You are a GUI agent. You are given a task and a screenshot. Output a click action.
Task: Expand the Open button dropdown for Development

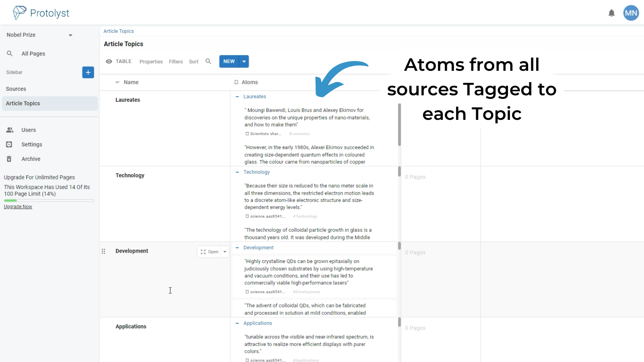225,251
